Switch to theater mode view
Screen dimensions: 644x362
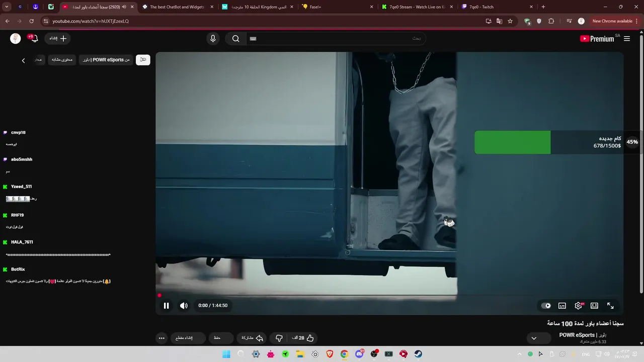(594, 306)
